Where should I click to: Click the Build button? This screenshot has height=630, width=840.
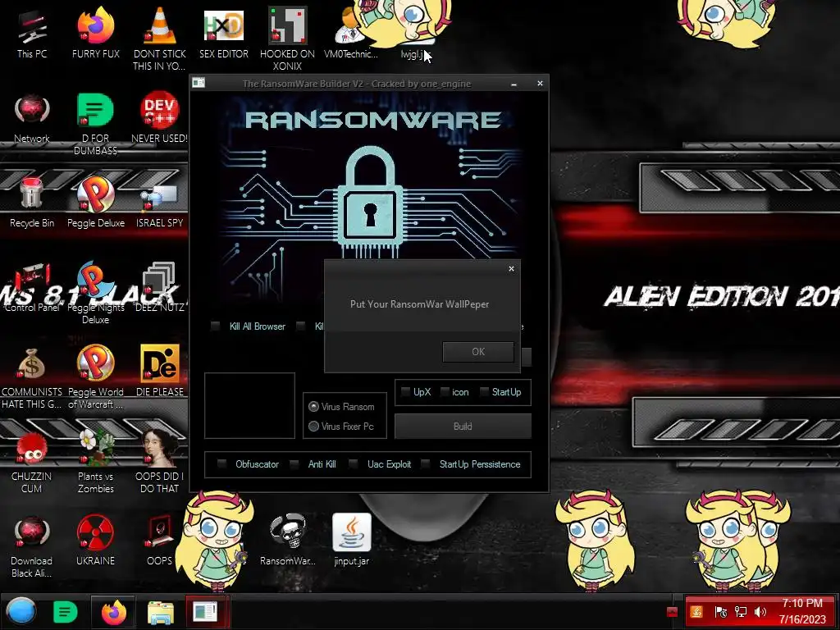463,427
